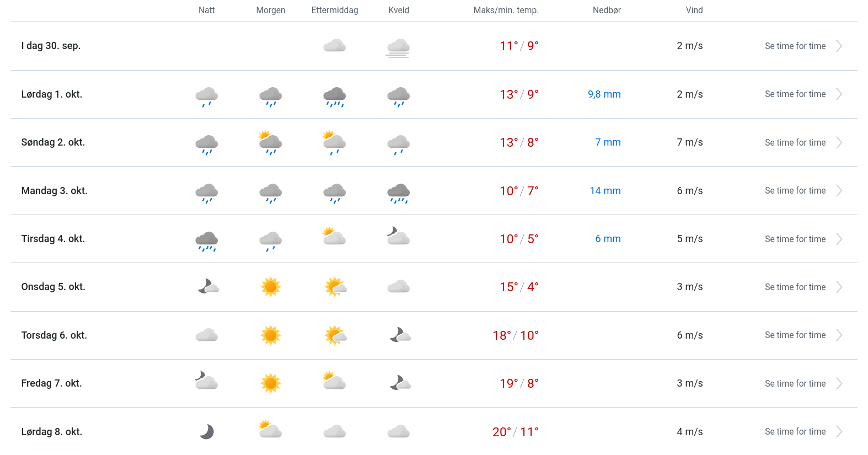Expand chevron arrow for Mandag 3. okt.
The image size is (868, 455).
[x=839, y=191]
